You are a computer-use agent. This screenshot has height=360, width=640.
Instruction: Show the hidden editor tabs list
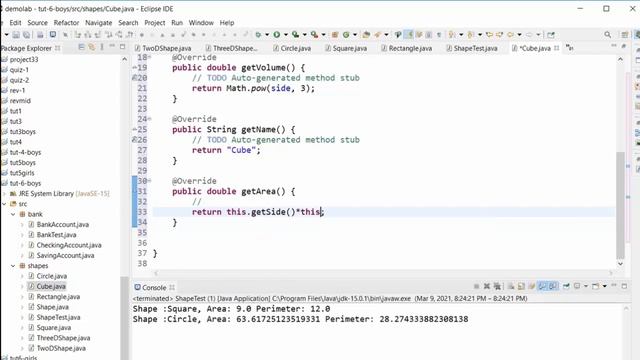click(570, 48)
